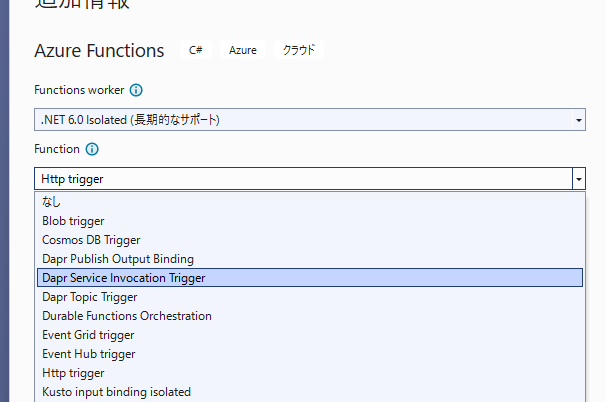Click the C# tag
The image size is (606, 402).
(195, 50)
